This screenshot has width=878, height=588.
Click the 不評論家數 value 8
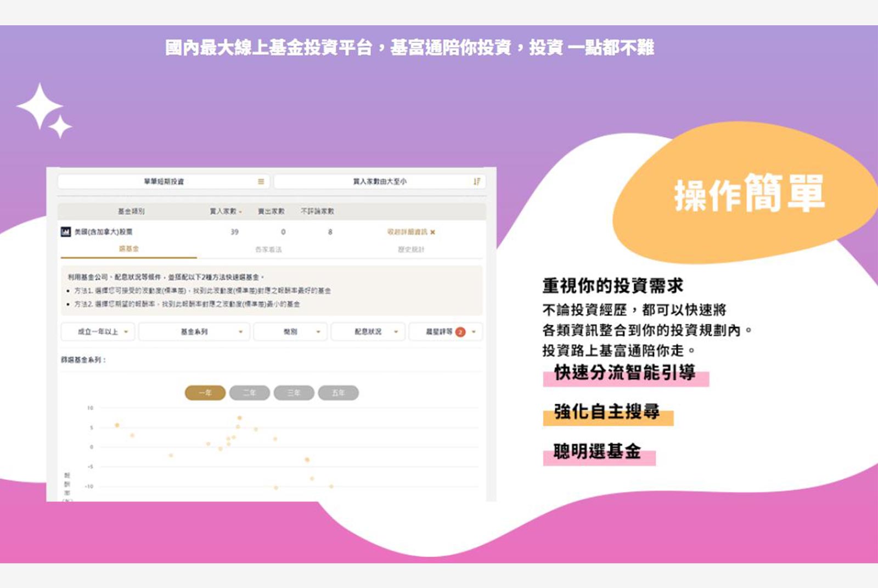coord(330,232)
